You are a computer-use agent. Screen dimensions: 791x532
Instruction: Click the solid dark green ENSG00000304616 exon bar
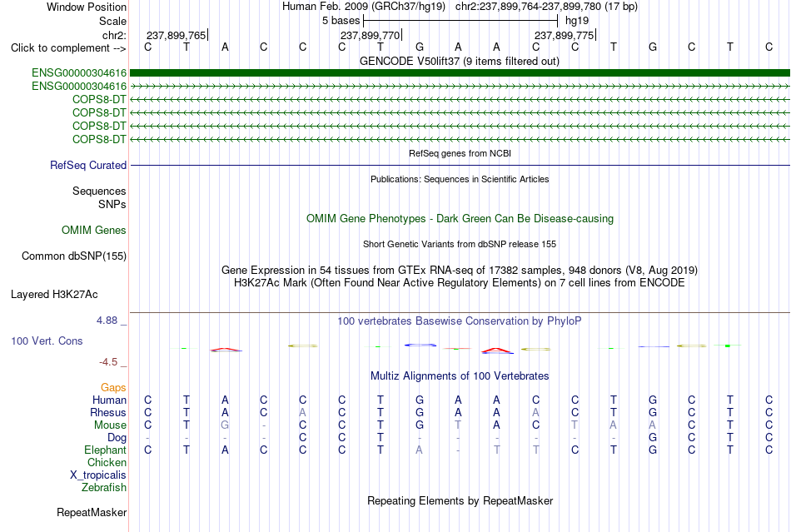460,73
